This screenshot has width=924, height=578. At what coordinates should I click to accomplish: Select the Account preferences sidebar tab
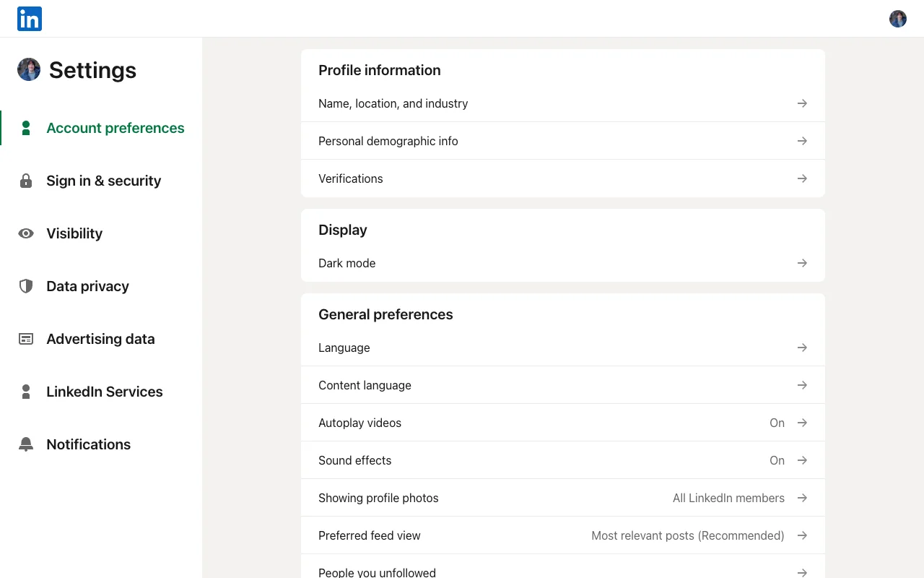tap(101, 128)
